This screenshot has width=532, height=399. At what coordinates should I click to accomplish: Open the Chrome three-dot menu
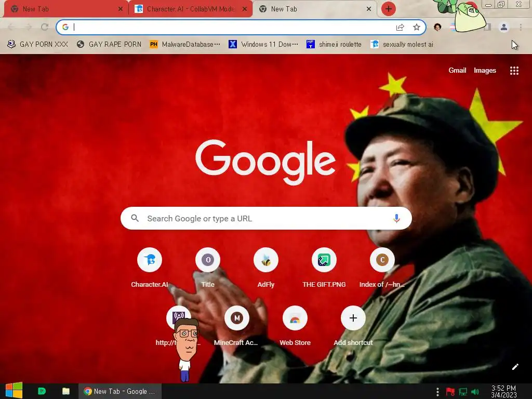[521, 27]
